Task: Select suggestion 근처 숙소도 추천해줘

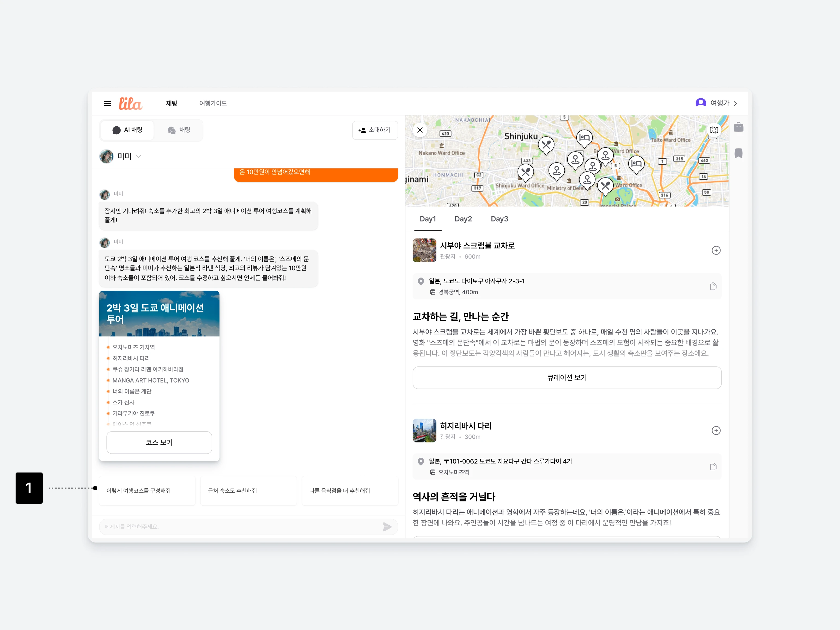Action: (248, 491)
